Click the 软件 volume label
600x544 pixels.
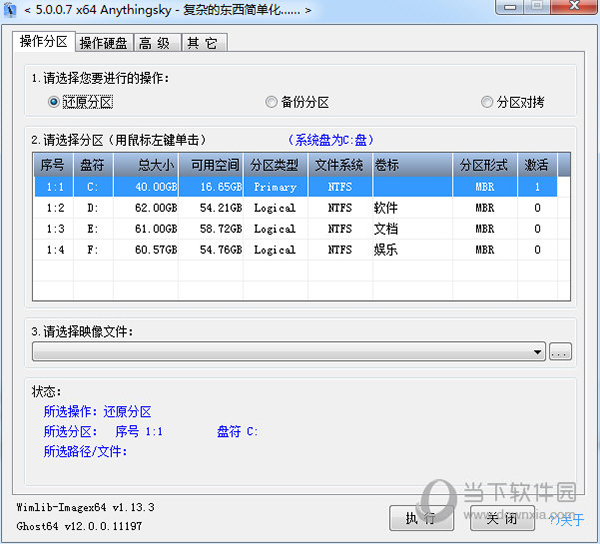[386, 208]
